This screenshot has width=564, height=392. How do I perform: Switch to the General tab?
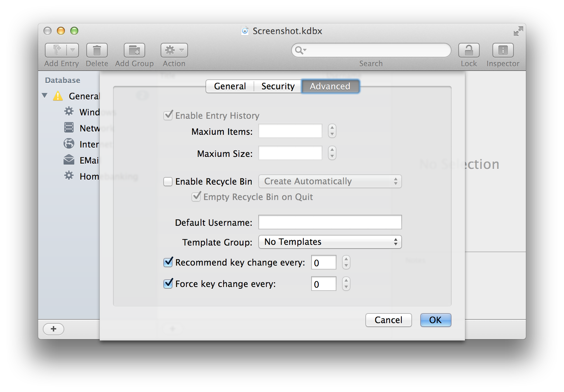tap(230, 86)
